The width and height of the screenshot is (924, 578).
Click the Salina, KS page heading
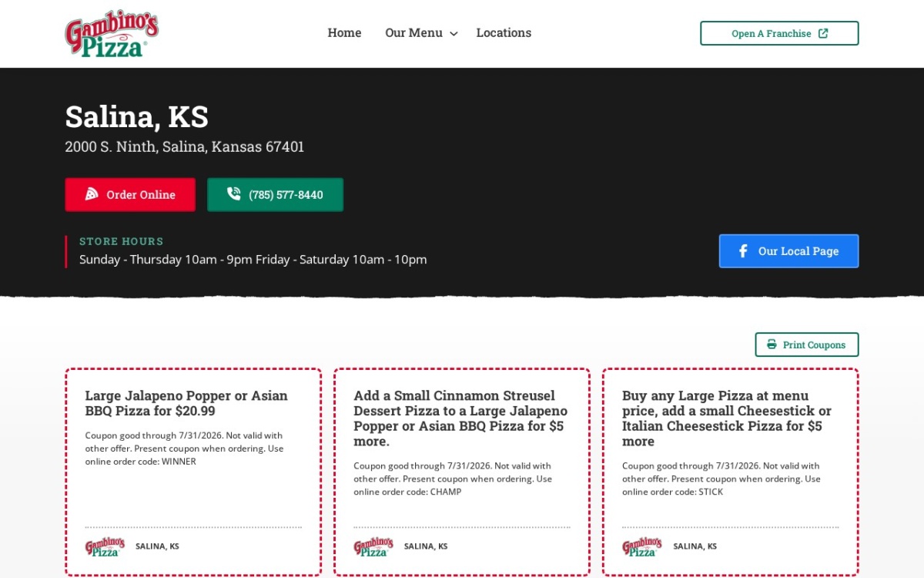[x=137, y=117]
